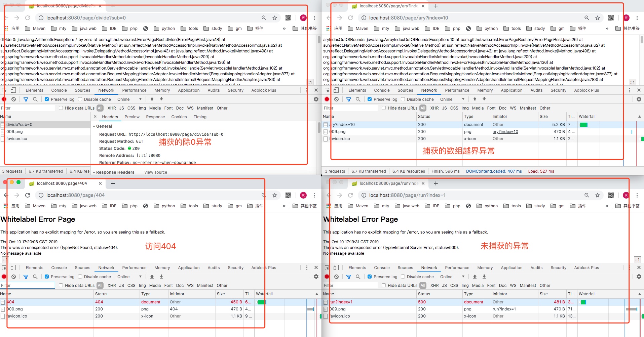Click the view source link beside Response Headers
The width and height of the screenshot is (644, 337).
[156, 172]
